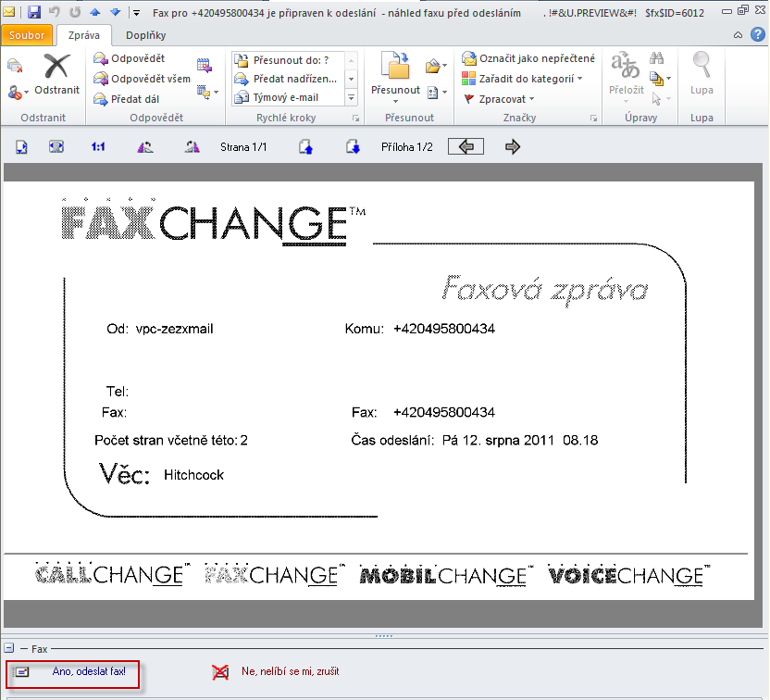Click the large Odstranit delete button

57,74
